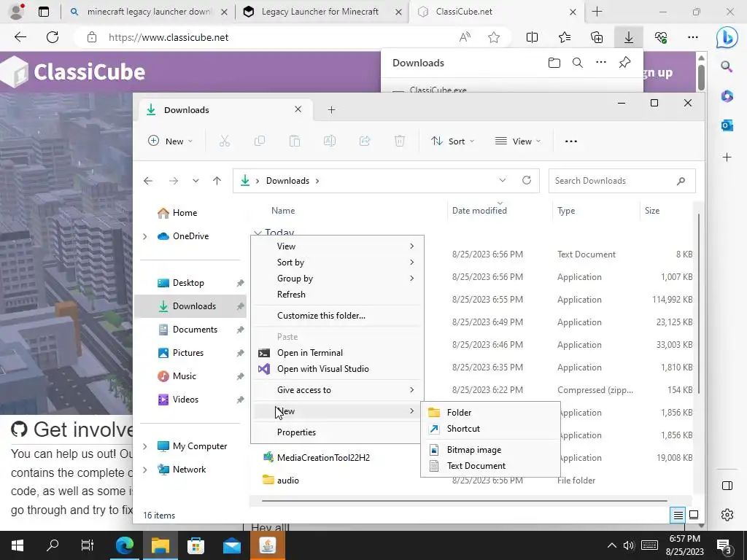This screenshot has width=747, height=560.
Task: Click the Rename icon in Explorer toolbar
Action: click(x=330, y=141)
